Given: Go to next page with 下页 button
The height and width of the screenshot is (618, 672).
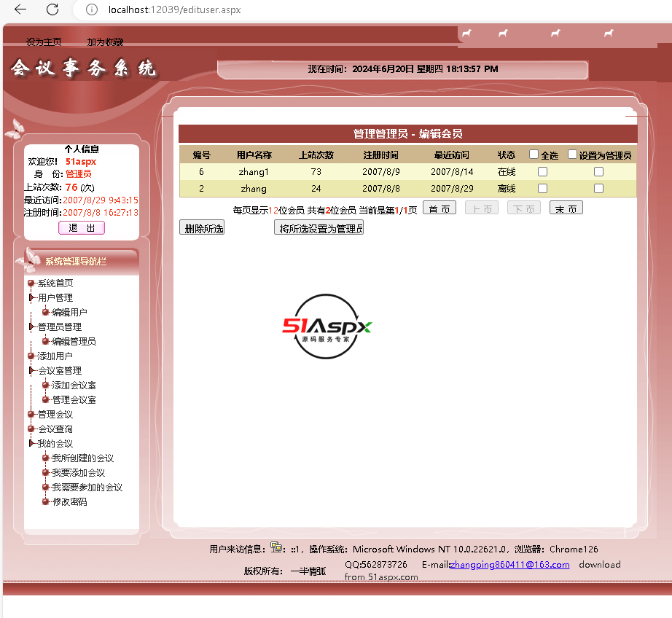Looking at the screenshot, I should pyautogui.click(x=524, y=208).
